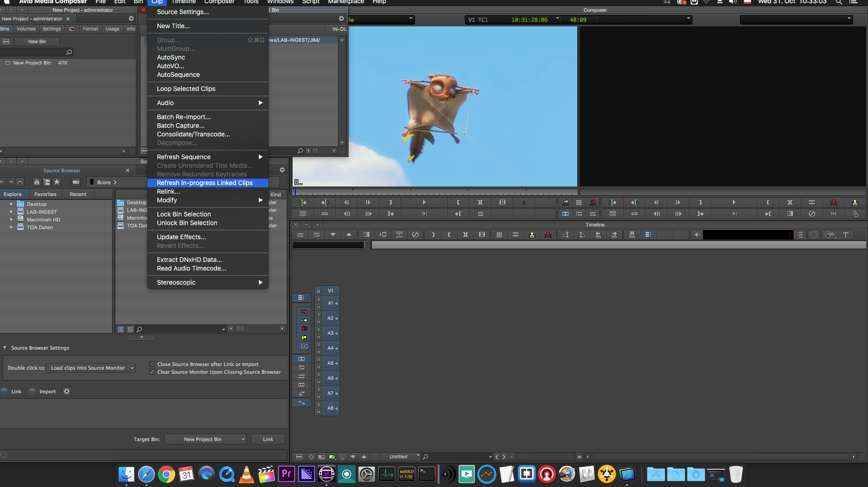Select the red Lift/Overwrite segment arrow tool
Image resolution: width=868 pixels, height=487 pixels.
(304, 311)
